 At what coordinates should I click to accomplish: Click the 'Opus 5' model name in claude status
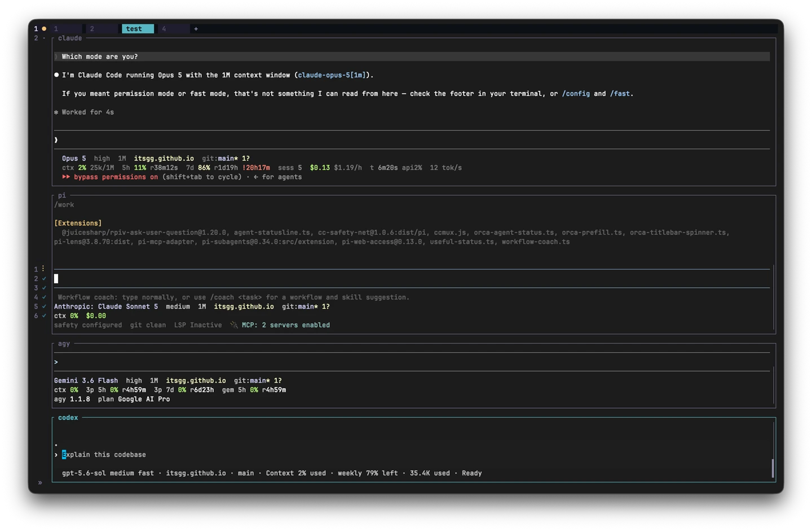click(74, 159)
